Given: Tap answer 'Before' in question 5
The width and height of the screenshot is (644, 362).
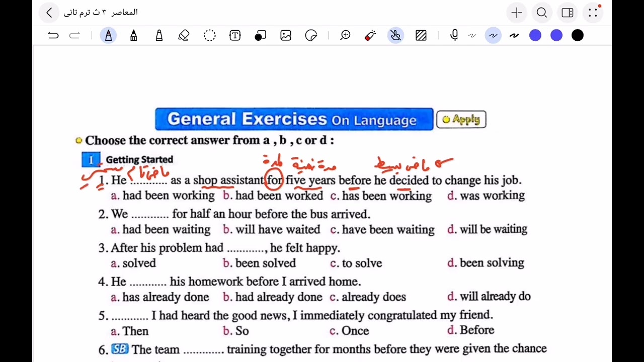Looking at the screenshot, I should pos(477,330).
